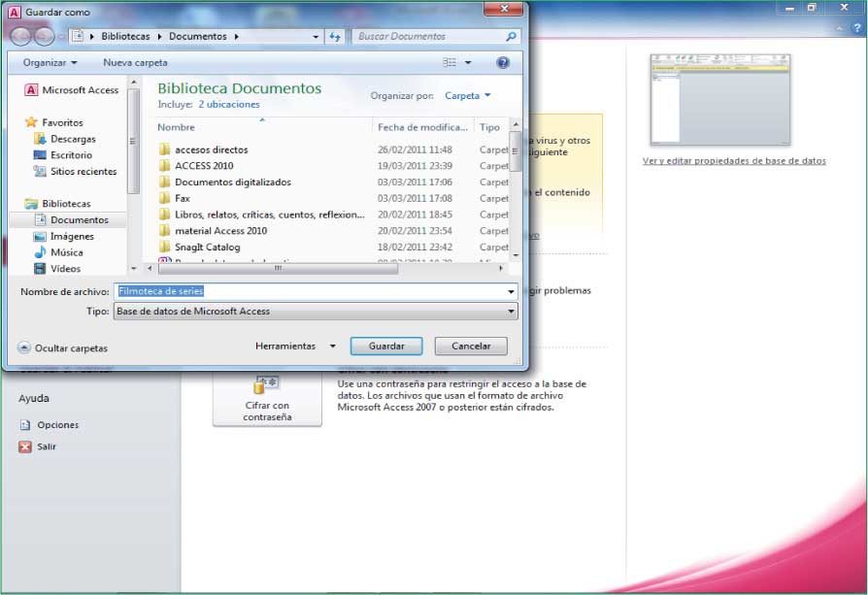868x595 pixels.
Task: Click Documentos in the address breadcrumb
Action: (x=198, y=37)
